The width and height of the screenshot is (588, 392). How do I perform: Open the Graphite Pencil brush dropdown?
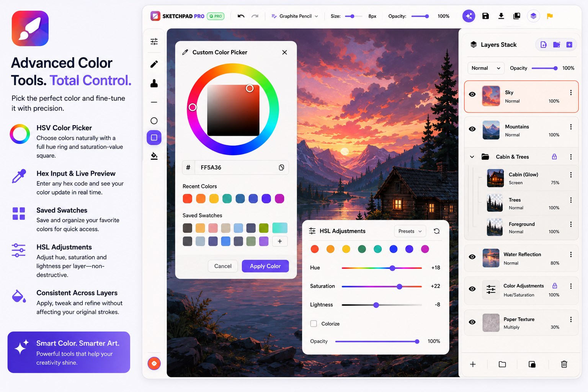tap(295, 16)
